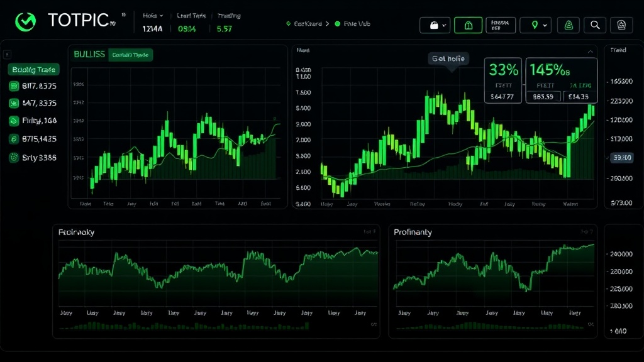Click the '145%' stat card
The image size is (644, 362).
point(562,80)
